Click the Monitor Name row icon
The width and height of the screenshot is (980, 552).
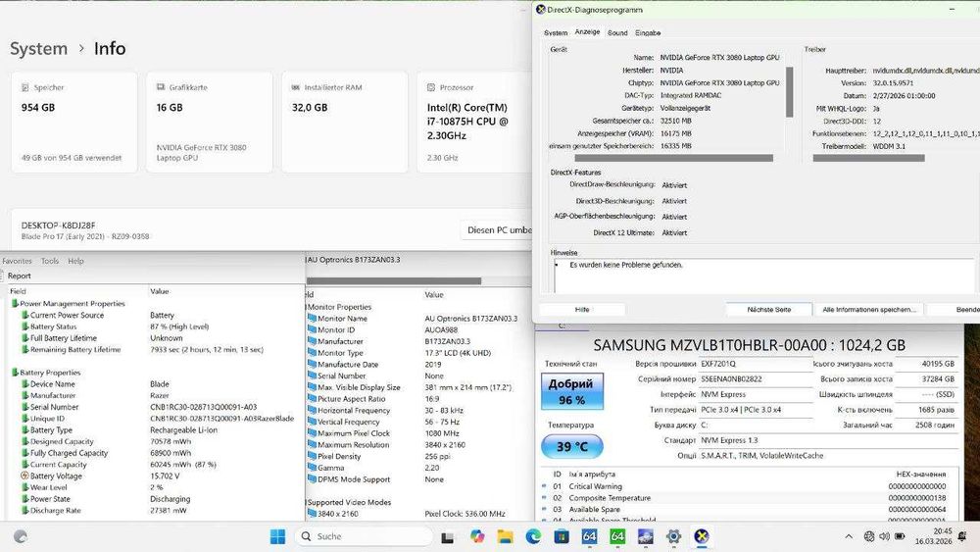click(312, 319)
